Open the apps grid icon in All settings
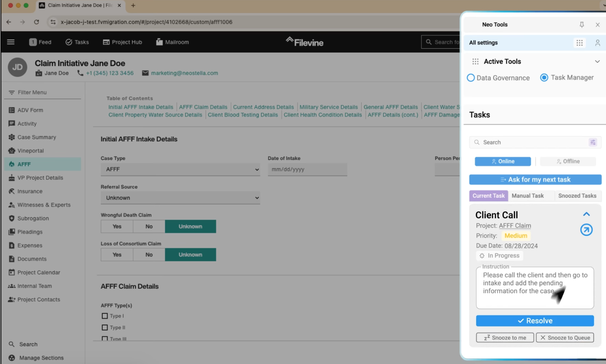This screenshot has height=364, width=606. pyautogui.click(x=579, y=43)
